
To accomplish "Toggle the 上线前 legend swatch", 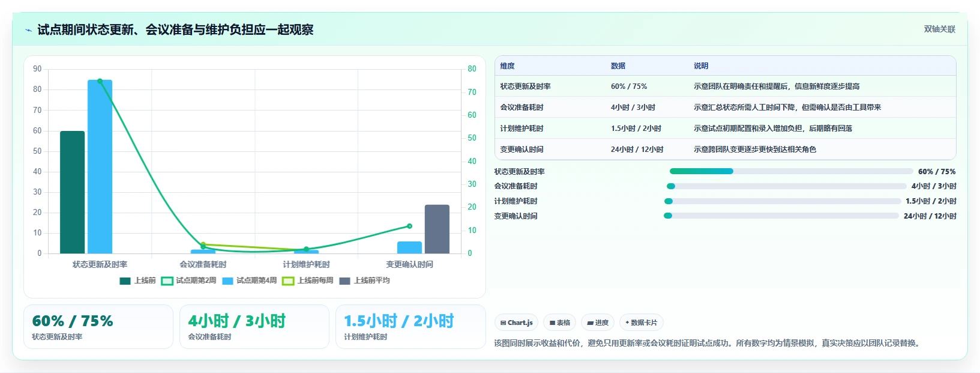I will point(125,281).
